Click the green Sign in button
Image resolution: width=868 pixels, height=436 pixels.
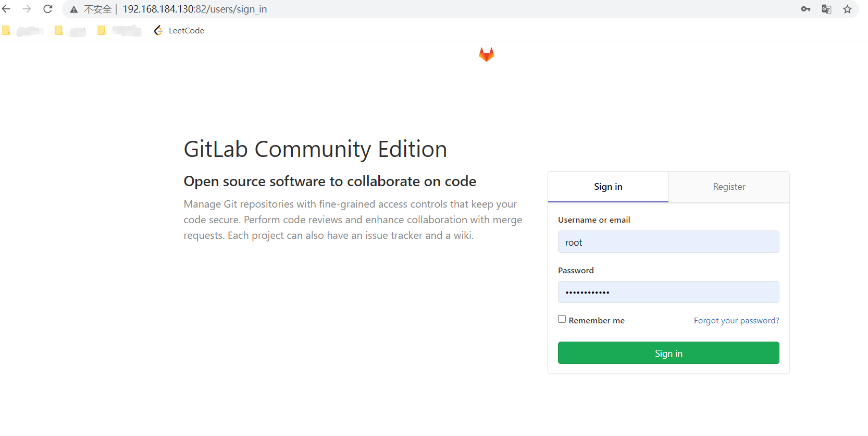click(x=668, y=353)
